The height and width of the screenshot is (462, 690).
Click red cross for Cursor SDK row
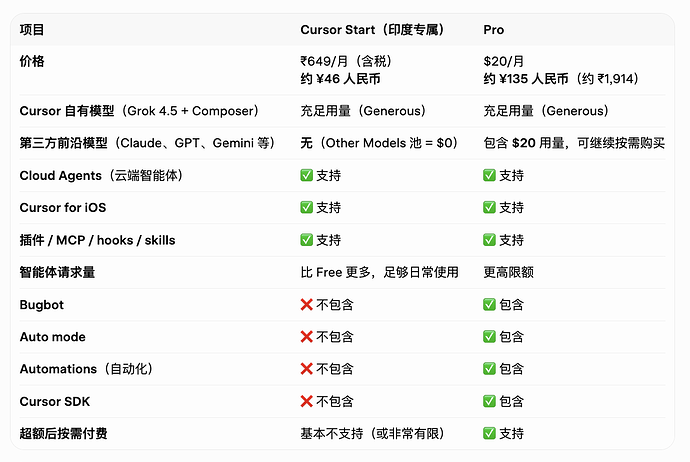click(306, 401)
